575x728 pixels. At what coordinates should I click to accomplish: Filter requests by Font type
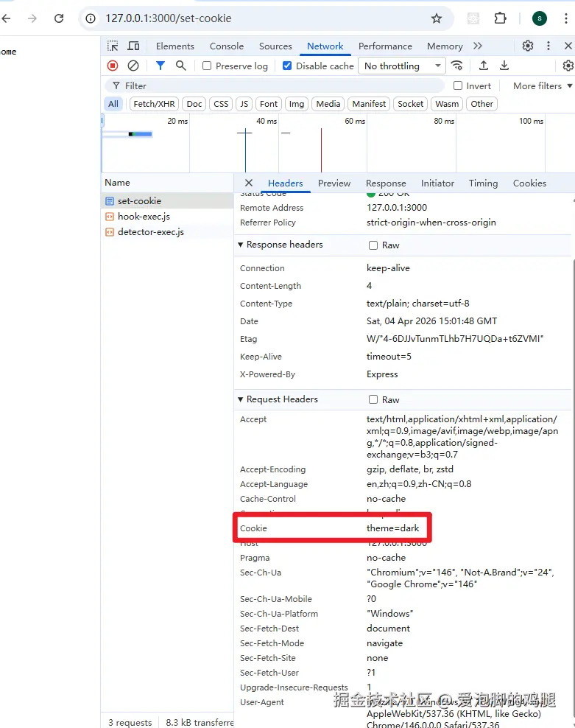[269, 104]
